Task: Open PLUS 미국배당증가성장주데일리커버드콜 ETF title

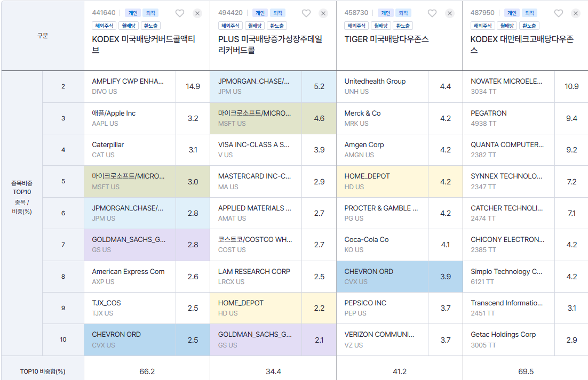Action: (270, 44)
